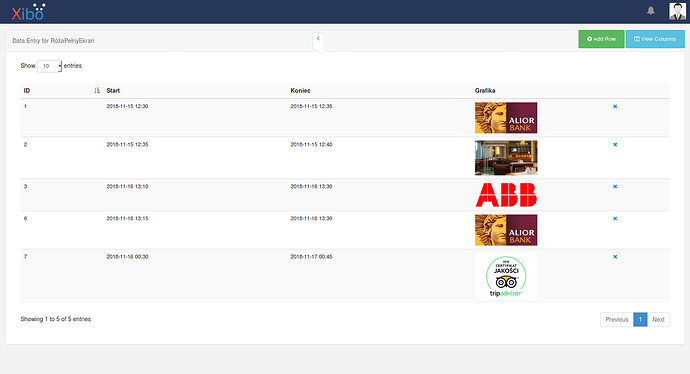The width and height of the screenshot is (690, 374).
Task: Click the Add Row button
Action: tap(601, 39)
